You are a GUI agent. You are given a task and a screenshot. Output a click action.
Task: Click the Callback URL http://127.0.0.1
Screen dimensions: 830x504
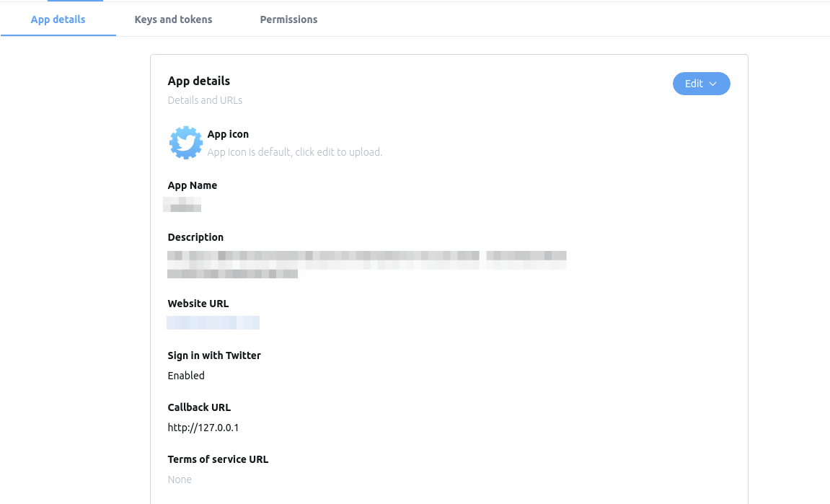point(203,428)
